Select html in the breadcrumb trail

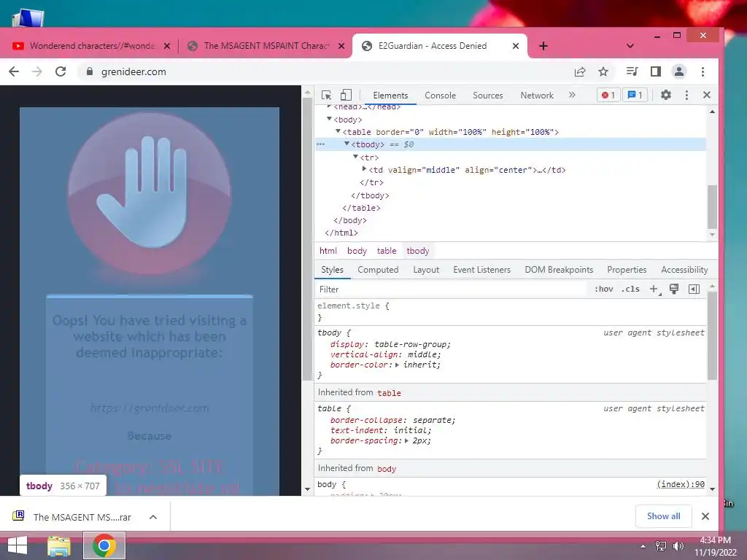[328, 251]
